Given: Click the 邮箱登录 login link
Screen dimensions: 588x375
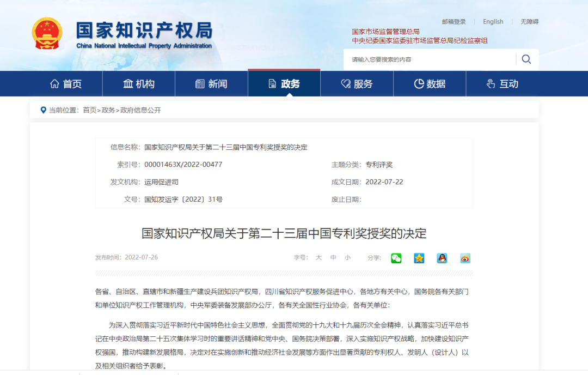Looking at the screenshot, I should coord(453,21).
